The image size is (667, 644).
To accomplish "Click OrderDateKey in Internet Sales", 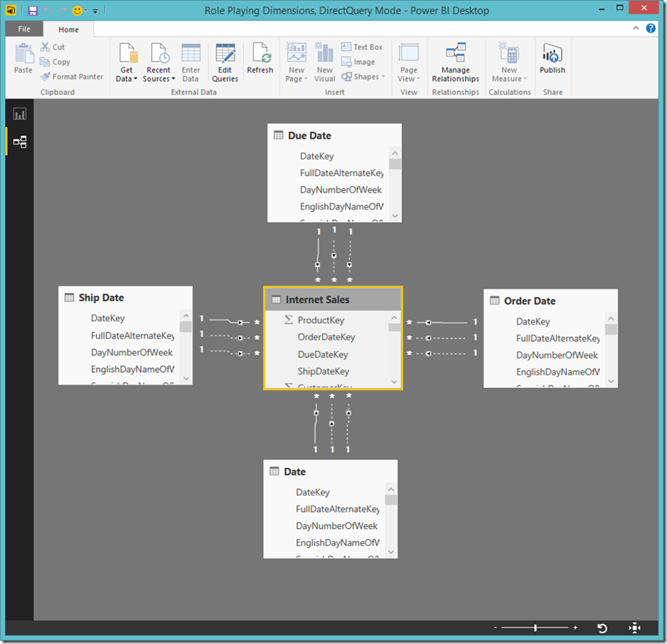I will pyautogui.click(x=326, y=337).
